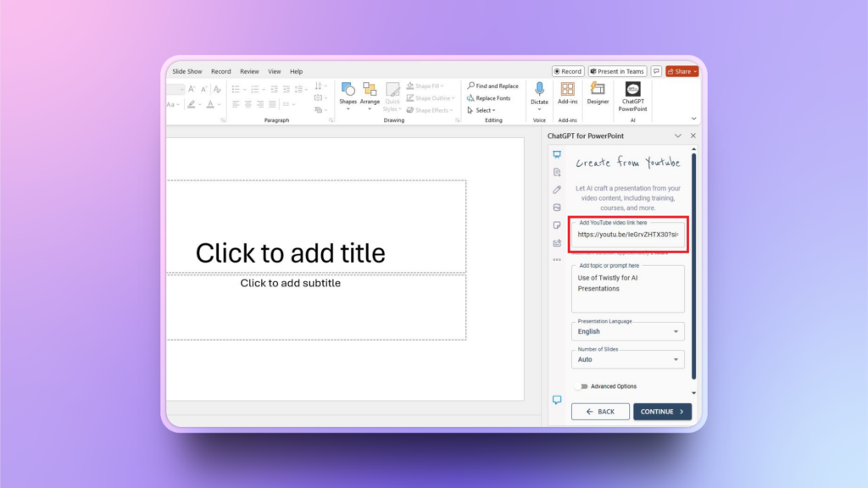Open Number of Slides dropdown
The height and width of the screenshot is (488, 868).
pos(628,359)
